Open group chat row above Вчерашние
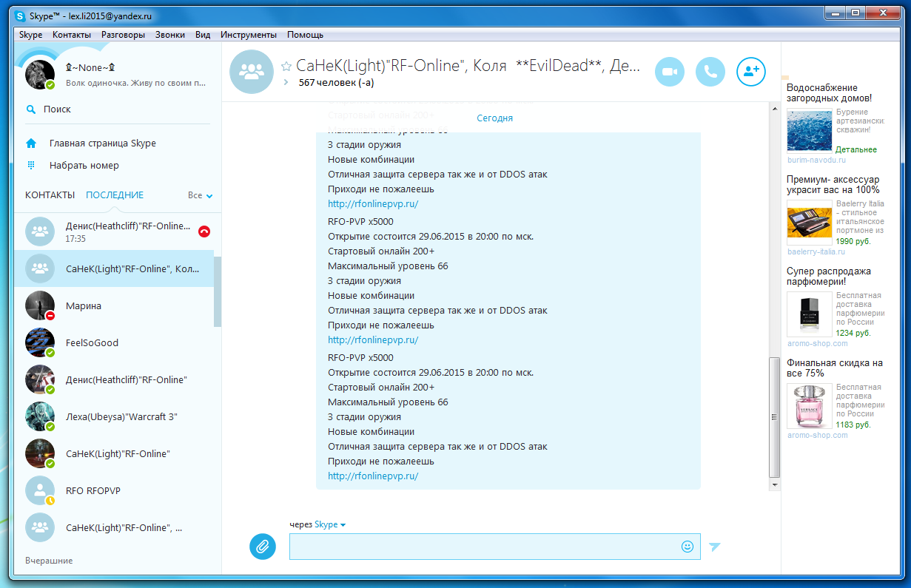This screenshot has width=911, height=588. [114, 527]
